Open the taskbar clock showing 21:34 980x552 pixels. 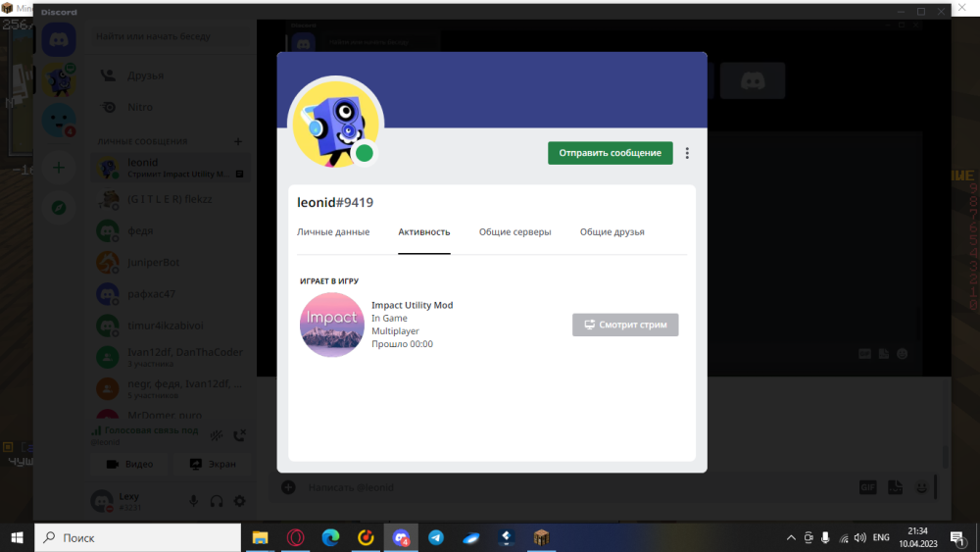tap(918, 537)
